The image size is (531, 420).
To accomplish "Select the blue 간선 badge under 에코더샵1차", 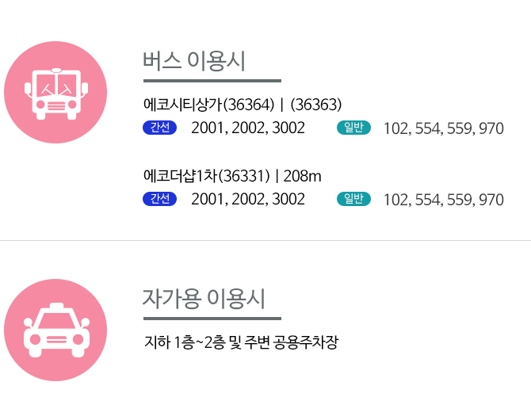I will pyautogui.click(x=160, y=199).
